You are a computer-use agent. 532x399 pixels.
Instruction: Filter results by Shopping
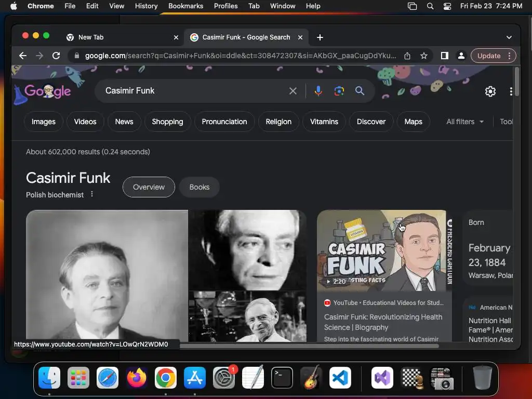point(168,122)
